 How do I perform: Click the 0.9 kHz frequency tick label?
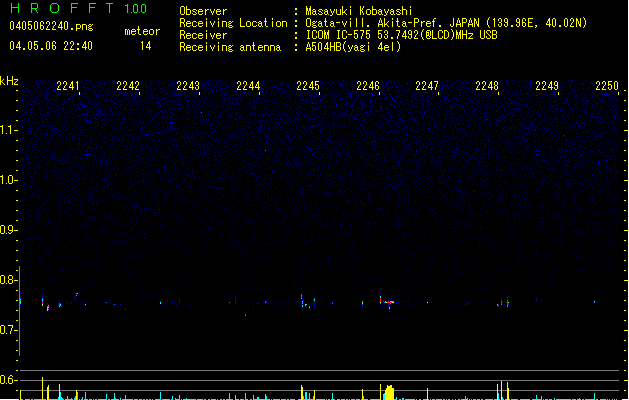[x=8, y=230]
